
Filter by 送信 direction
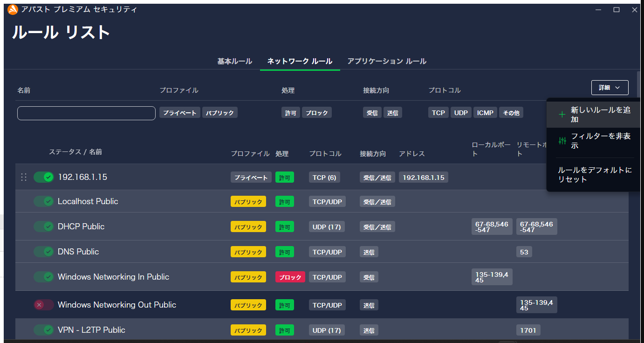393,113
